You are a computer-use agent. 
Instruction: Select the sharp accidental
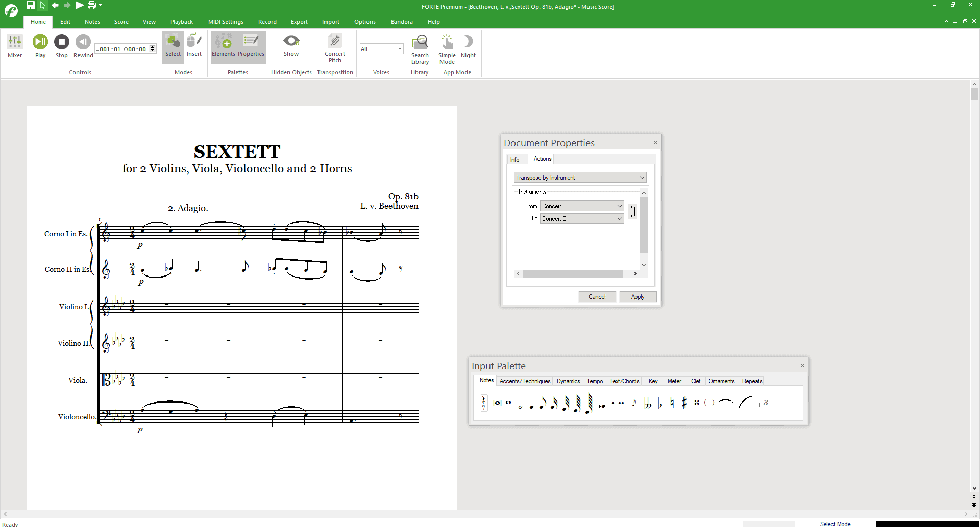point(684,403)
